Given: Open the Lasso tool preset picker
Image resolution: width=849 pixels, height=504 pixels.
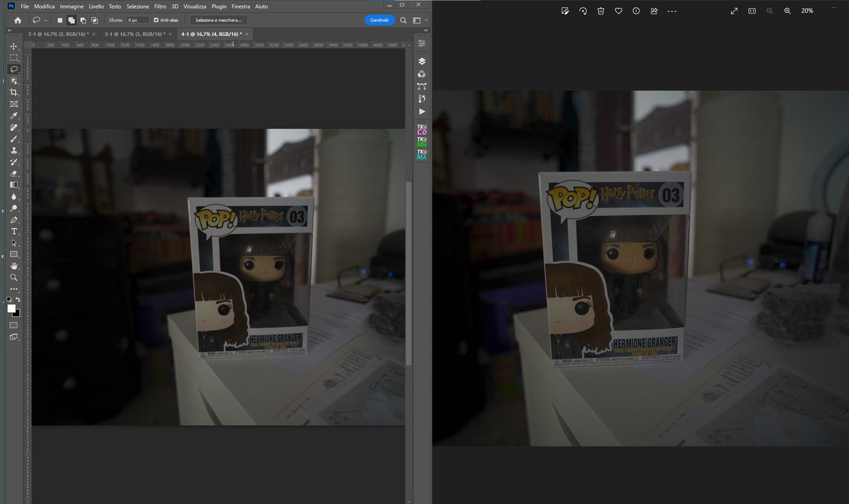Looking at the screenshot, I should pyautogui.click(x=39, y=21).
